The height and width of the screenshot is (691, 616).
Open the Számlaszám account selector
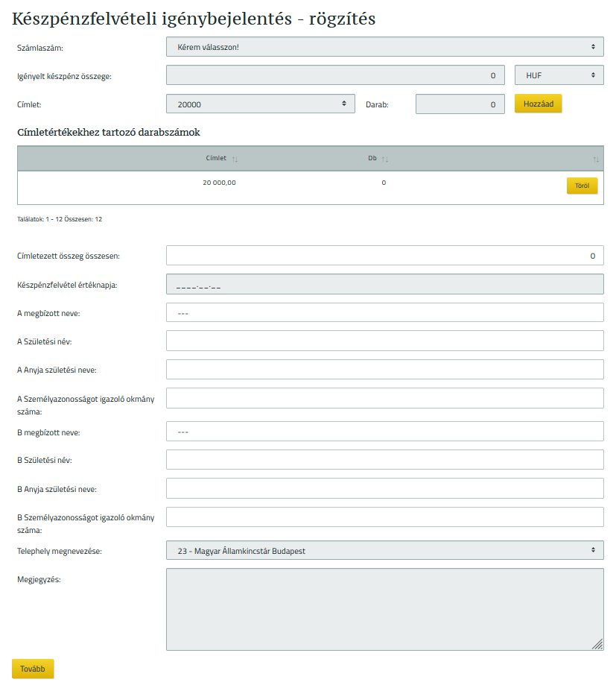point(384,46)
